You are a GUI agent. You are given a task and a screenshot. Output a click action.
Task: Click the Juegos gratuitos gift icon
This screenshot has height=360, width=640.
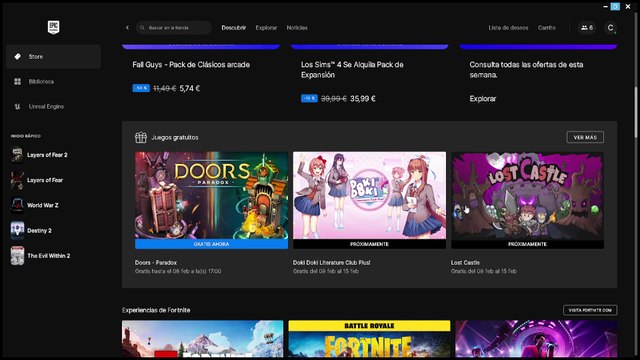pos(141,138)
